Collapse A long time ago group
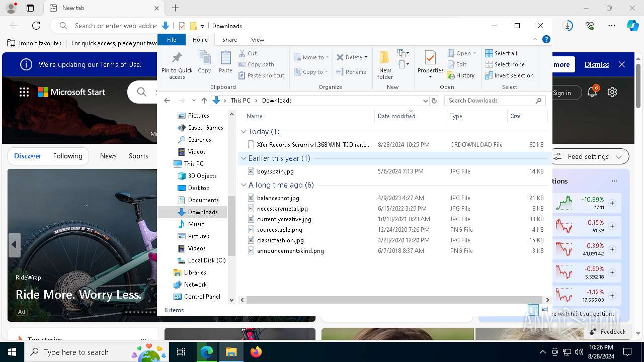 click(x=244, y=185)
